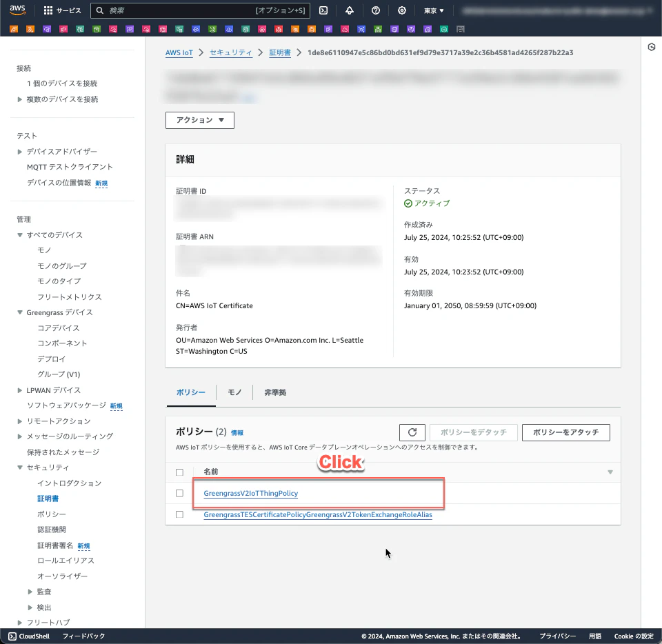This screenshot has width=662, height=644.
Task: Open オーソライザー in sidebar
Action: tap(62, 576)
